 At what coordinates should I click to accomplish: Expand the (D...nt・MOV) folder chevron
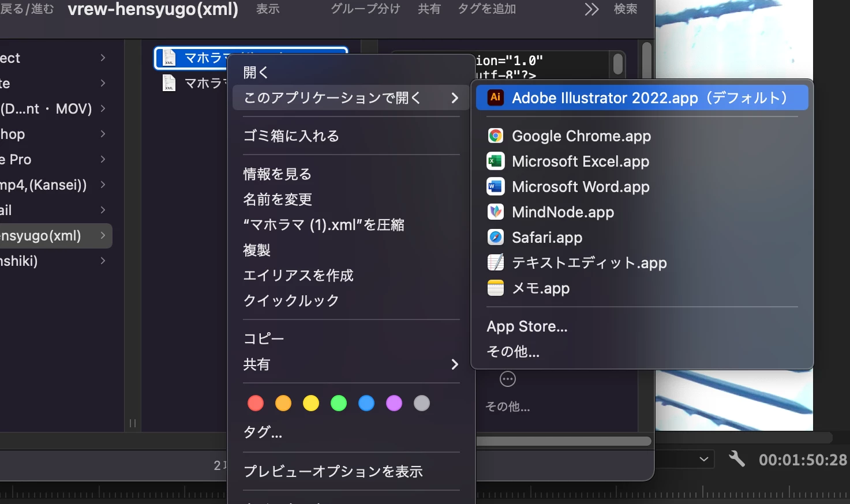pos(103,108)
